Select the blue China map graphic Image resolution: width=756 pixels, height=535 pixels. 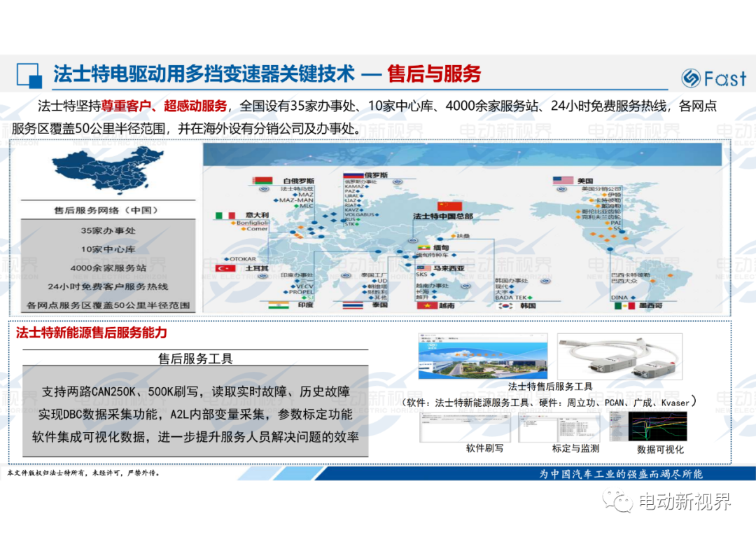pos(108,169)
